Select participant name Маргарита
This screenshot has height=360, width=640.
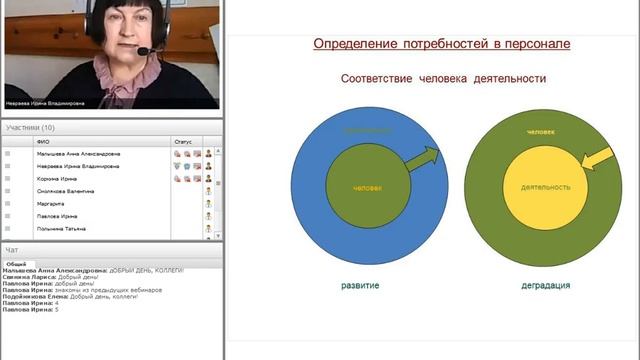[x=50, y=204]
